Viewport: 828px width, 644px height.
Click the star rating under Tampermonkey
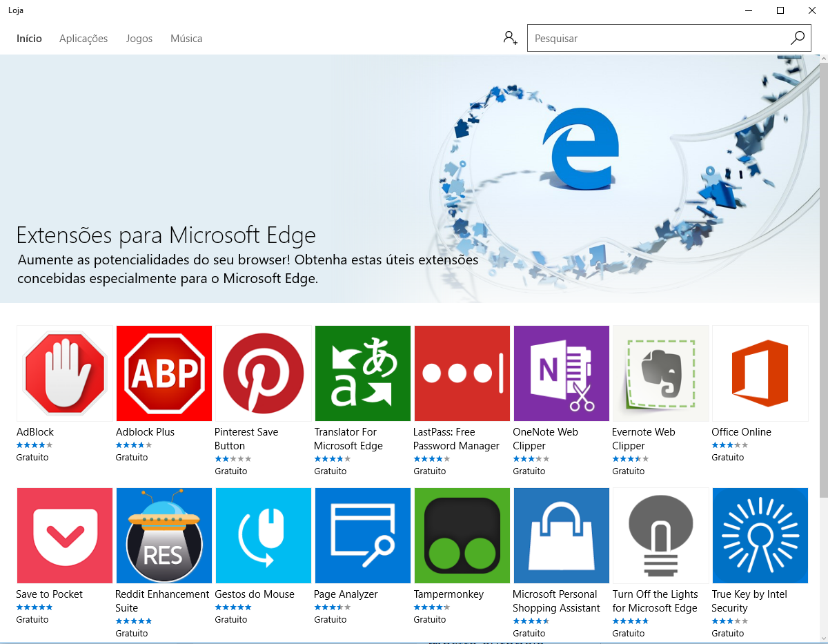click(x=432, y=607)
